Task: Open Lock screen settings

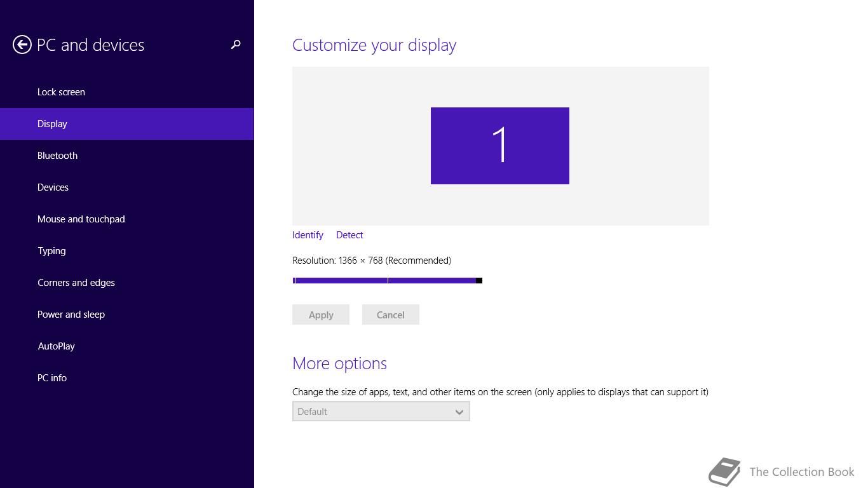Action: 127,92
